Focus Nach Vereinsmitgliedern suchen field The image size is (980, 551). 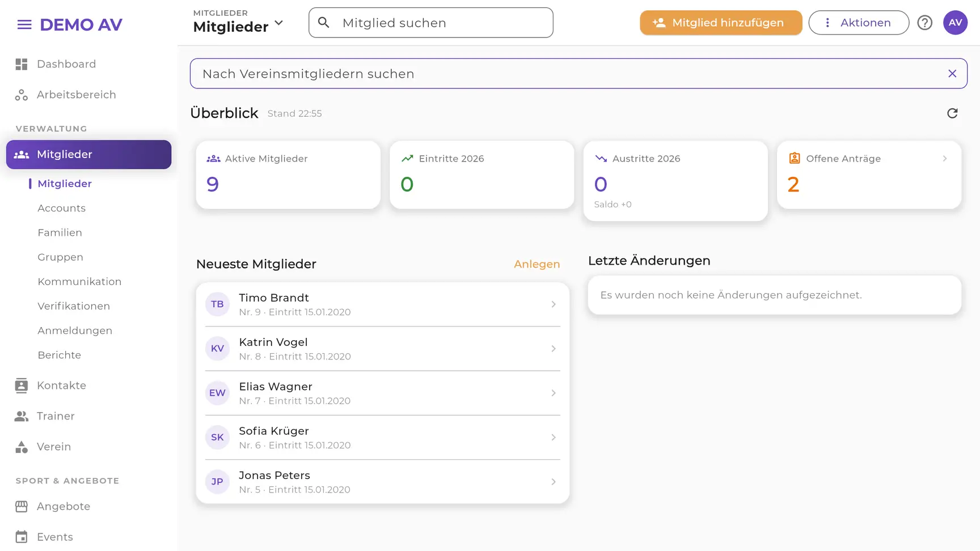[x=578, y=74]
